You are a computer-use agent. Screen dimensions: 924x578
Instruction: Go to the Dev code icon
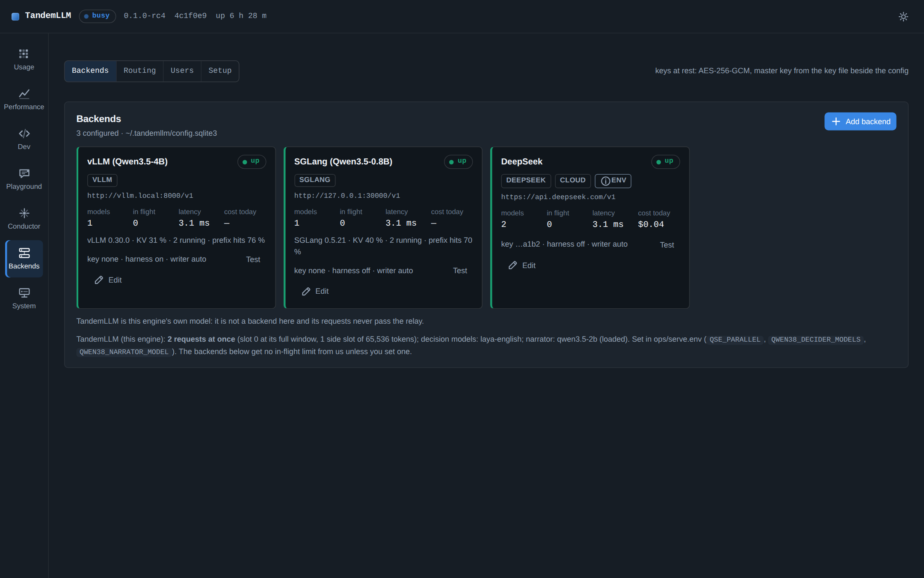(x=24, y=134)
